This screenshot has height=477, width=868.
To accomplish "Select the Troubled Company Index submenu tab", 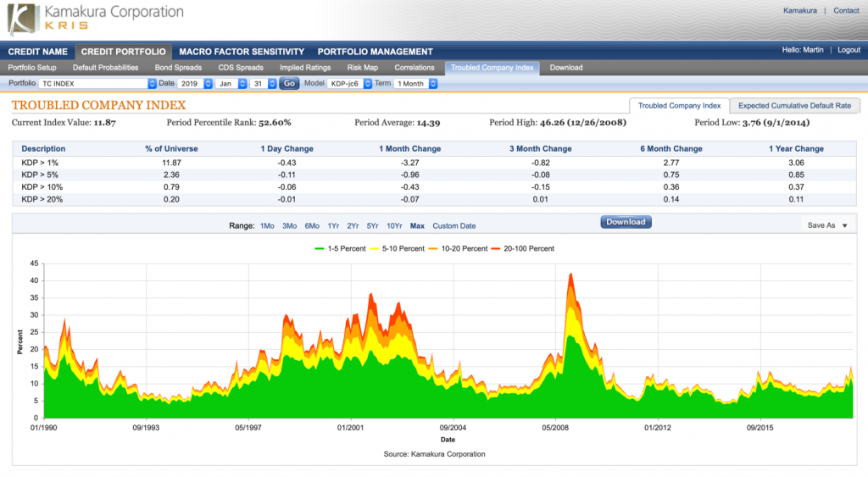I will (492, 68).
